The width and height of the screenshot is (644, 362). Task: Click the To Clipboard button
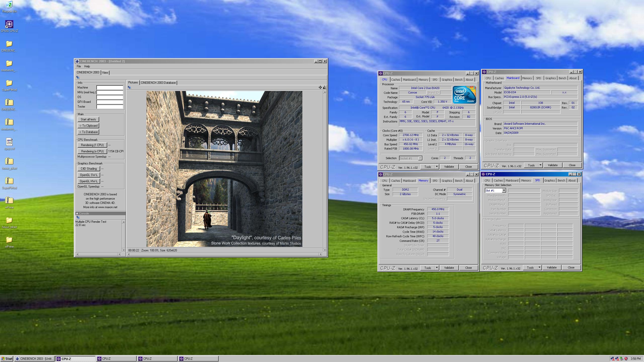point(88,126)
